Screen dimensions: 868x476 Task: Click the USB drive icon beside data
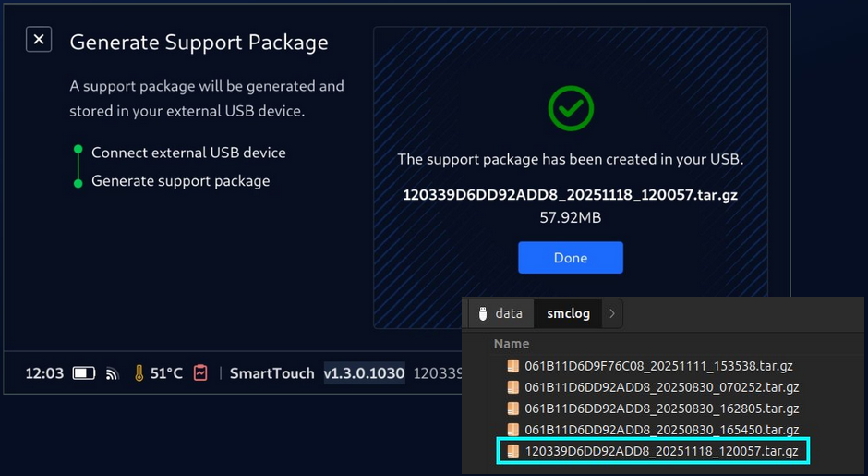(x=482, y=313)
